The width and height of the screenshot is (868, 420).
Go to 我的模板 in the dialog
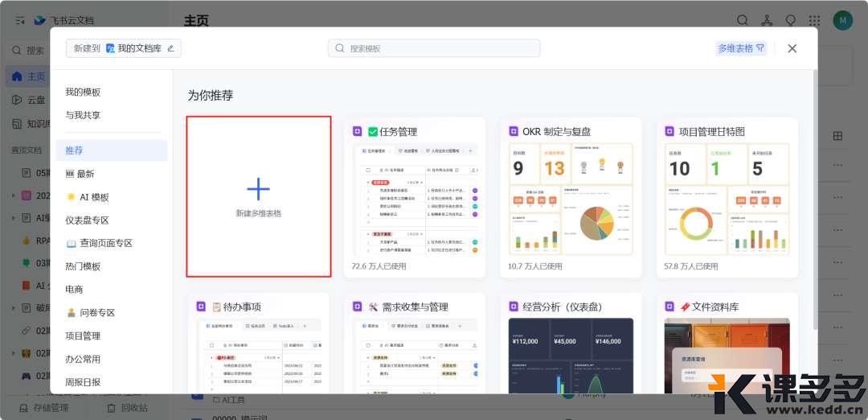tap(83, 93)
